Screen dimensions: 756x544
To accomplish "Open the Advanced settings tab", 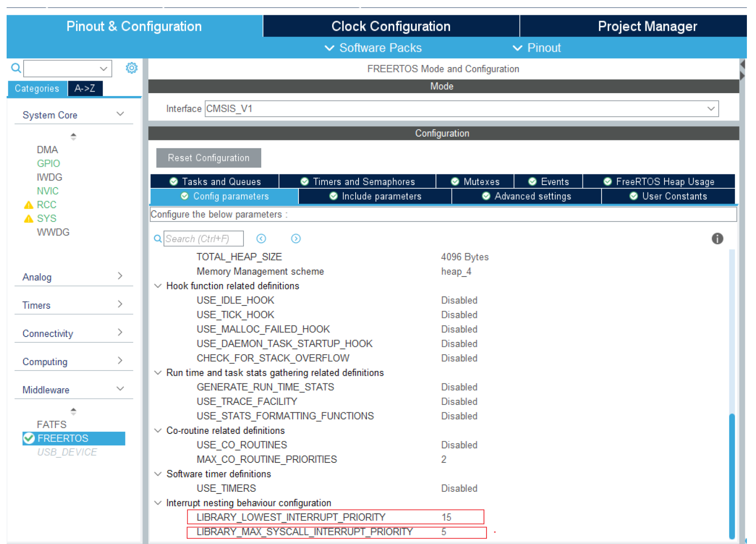I will point(526,196).
